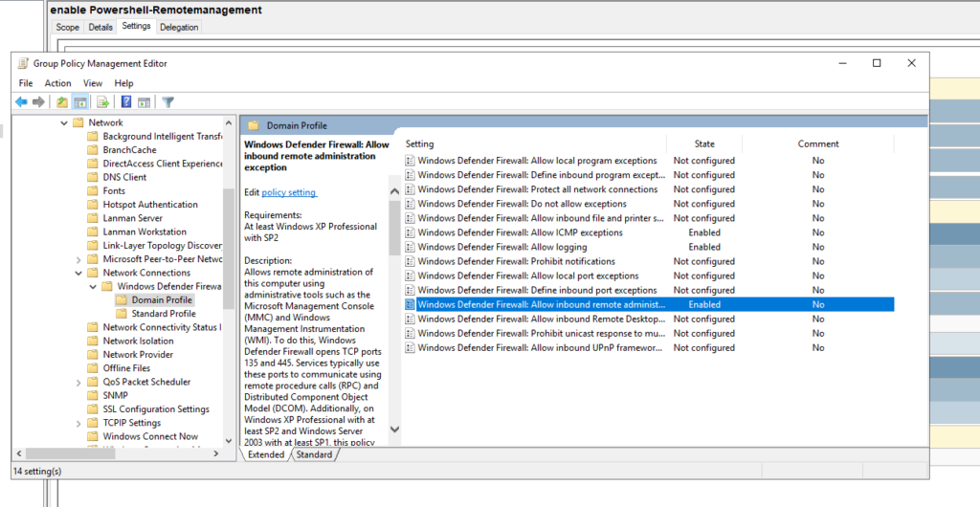Select Standard Profile in the tree
The height and width of the screenshot is (507, 980).
tap(164, 314)
